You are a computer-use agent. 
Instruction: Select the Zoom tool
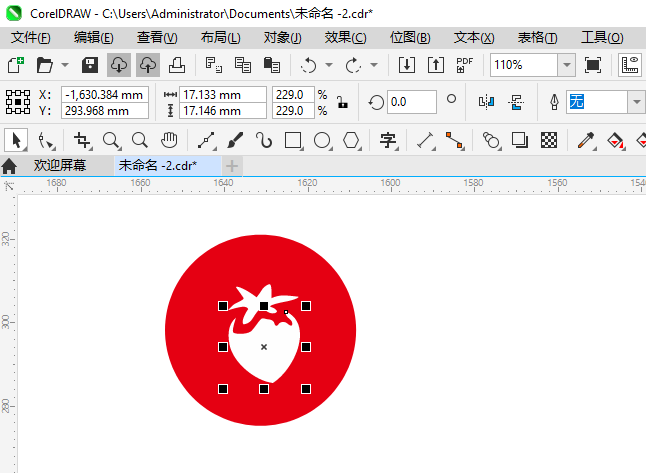coord(111,140)
